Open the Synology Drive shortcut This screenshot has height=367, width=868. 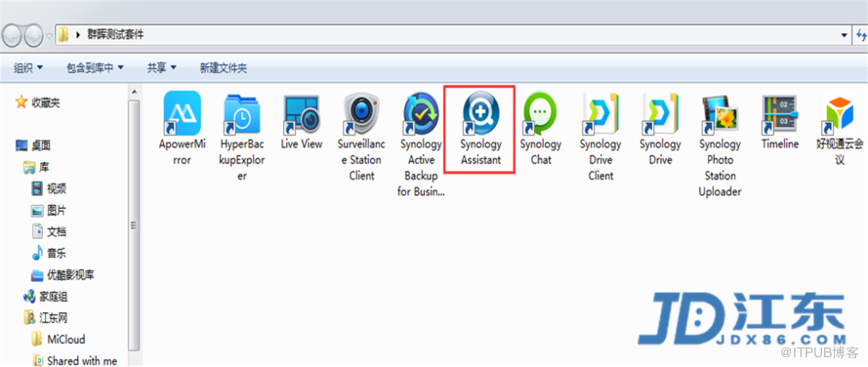click(660, 129)
